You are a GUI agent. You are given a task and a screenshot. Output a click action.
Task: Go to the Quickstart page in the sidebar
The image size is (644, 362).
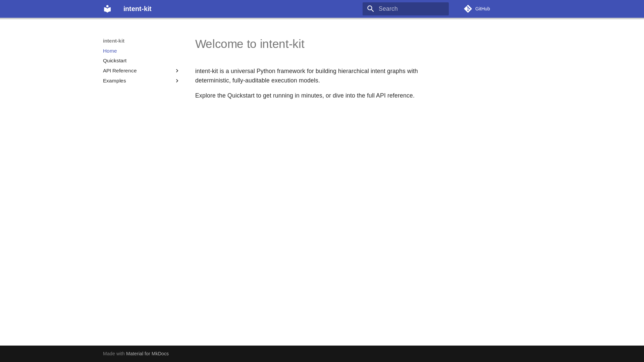tap(115, 61)
